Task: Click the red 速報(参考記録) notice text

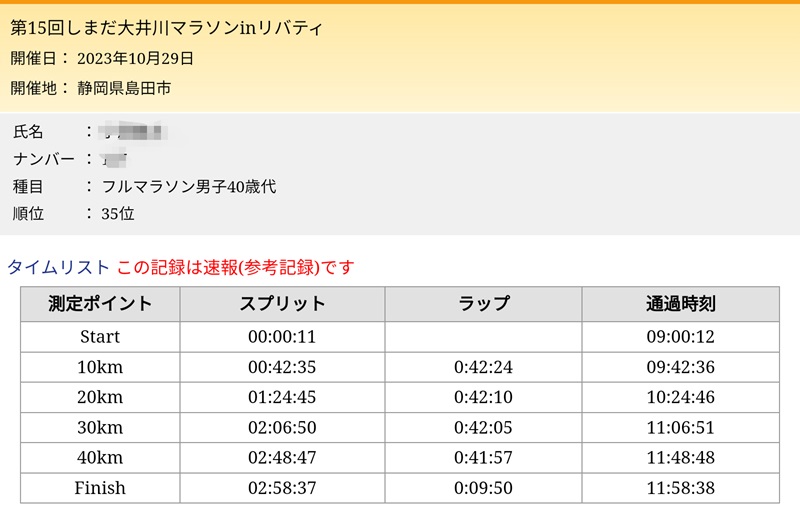Action: pos(235,267)
